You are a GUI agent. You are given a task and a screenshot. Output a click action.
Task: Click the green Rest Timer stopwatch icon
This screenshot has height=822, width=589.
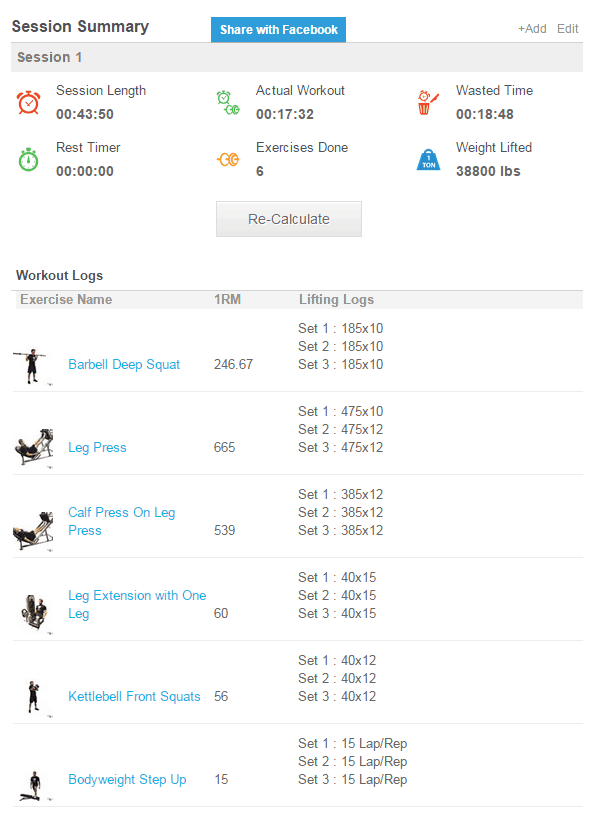[28, 159]
